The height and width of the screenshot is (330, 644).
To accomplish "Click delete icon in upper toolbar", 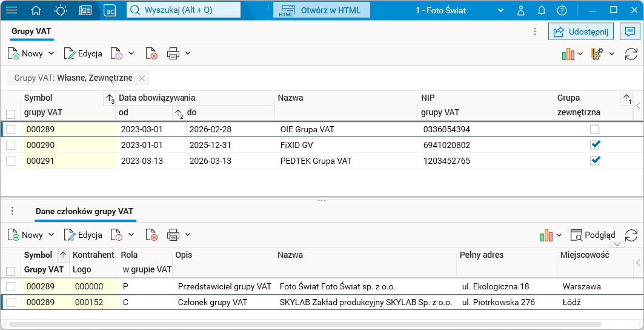I will 152,54.
